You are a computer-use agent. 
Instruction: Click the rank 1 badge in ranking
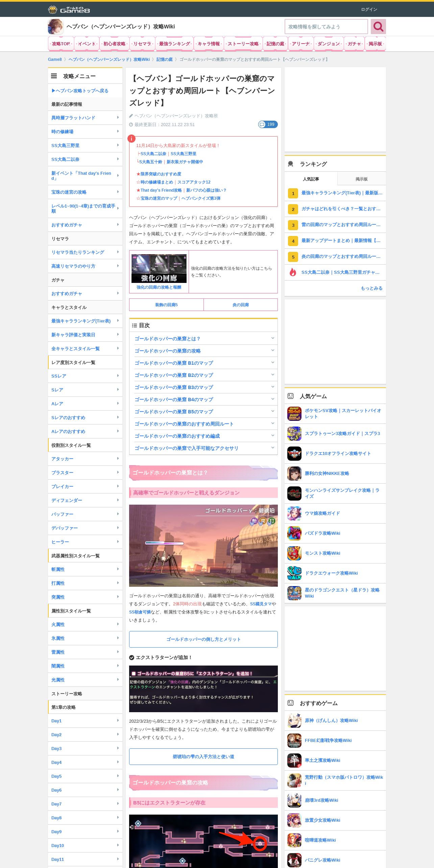(x=293, y=193)
